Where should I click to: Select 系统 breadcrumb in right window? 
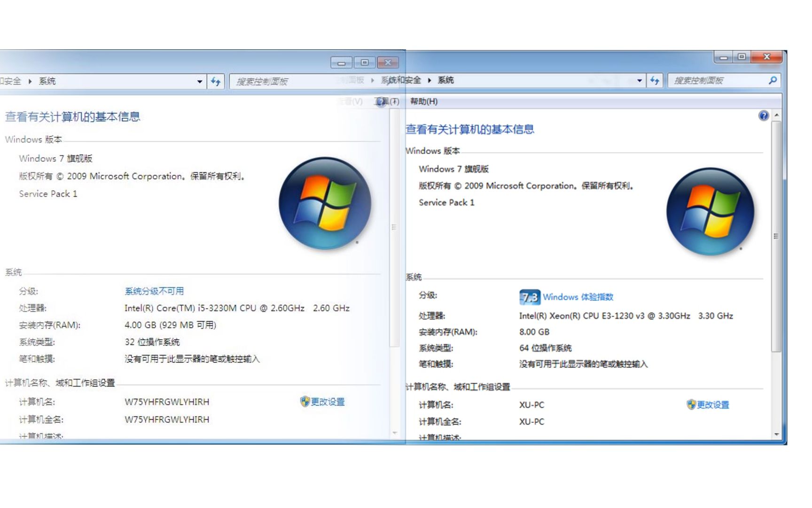click(x=446, y=80)
